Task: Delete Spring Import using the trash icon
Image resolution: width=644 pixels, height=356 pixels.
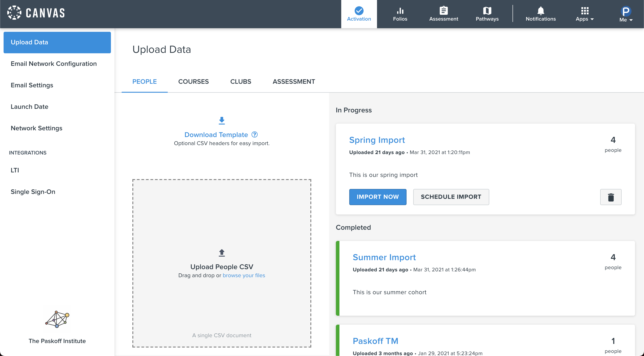Action: pos(610,197)
